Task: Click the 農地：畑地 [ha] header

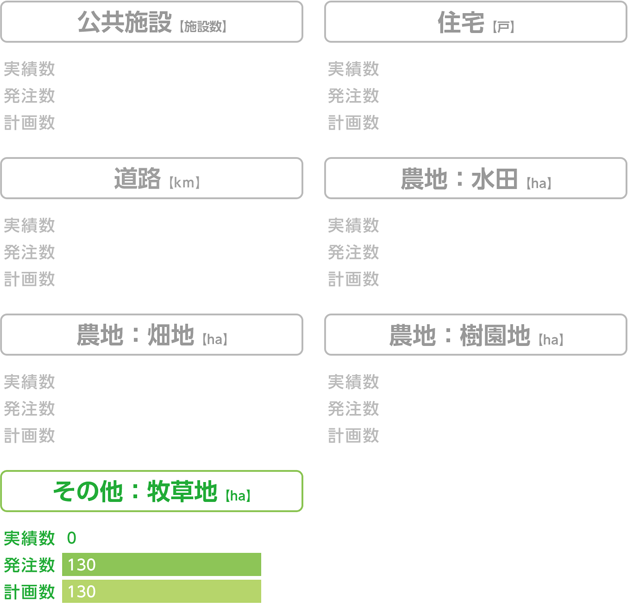Action: click(152, 335)
